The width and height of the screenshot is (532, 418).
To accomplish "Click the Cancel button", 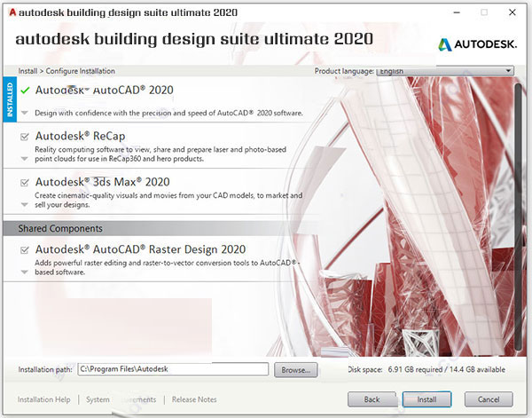I will [x=489, y=399].
